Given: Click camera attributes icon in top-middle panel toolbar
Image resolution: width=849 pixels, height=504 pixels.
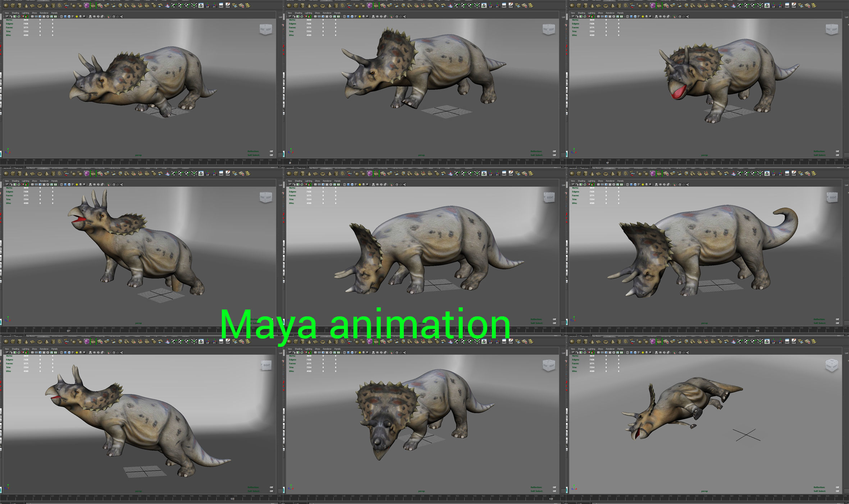Looking at the screenshot, I should point(294,17).
